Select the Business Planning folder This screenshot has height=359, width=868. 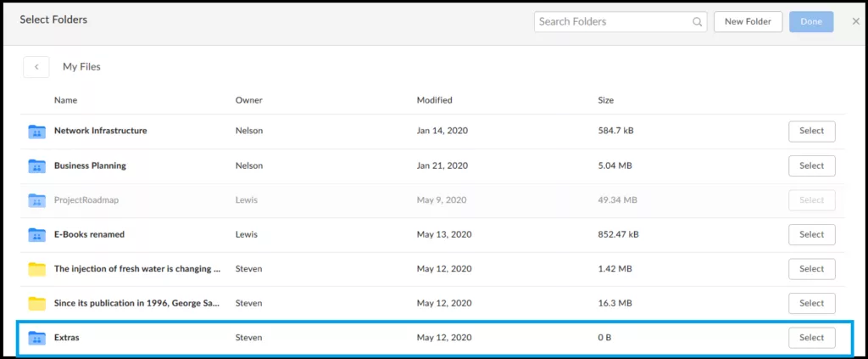click(811, 165)
